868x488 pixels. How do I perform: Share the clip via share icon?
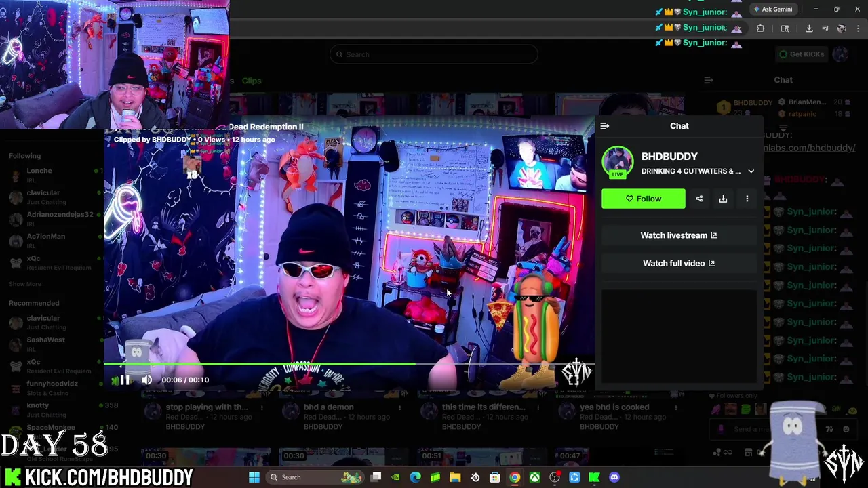pyautogui.click(x=699, y=199)
